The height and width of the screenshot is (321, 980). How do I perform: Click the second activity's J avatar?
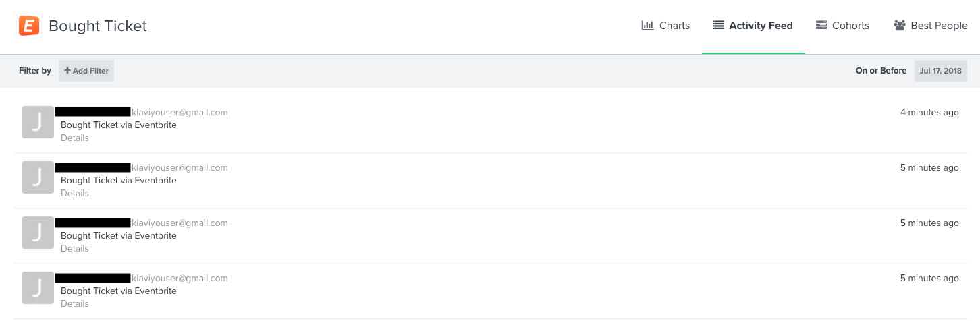tap(38, 177)
